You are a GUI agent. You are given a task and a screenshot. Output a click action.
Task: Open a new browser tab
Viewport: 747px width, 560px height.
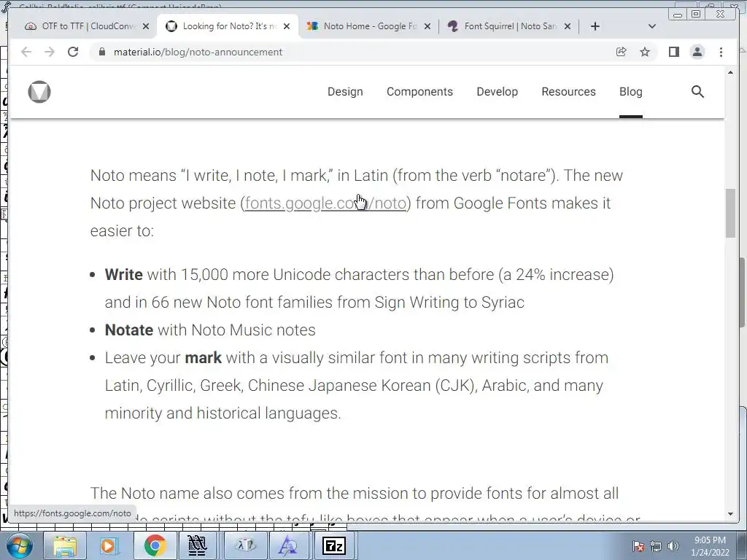(x=595, y=26)
